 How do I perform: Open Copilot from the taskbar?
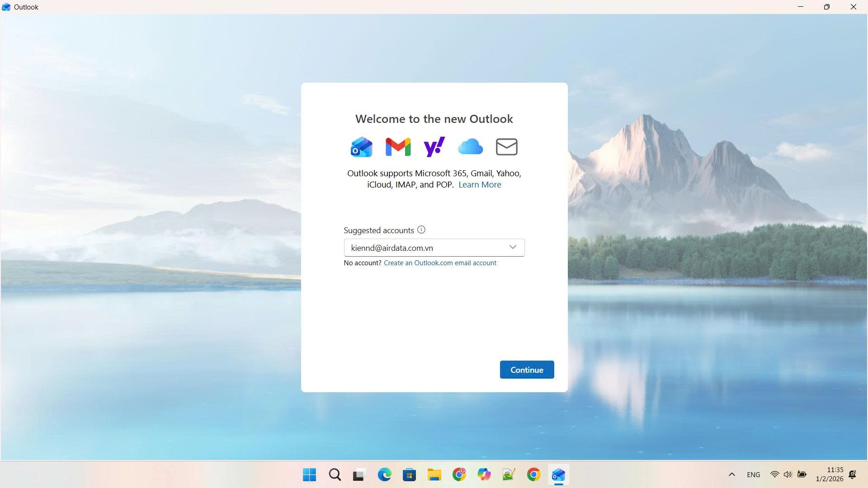[x=484, y=474]
